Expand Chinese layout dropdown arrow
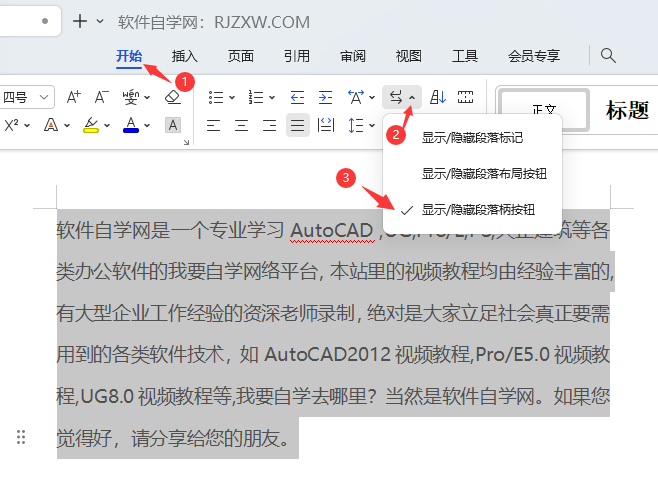658x504 pixels. pos(372,97)
